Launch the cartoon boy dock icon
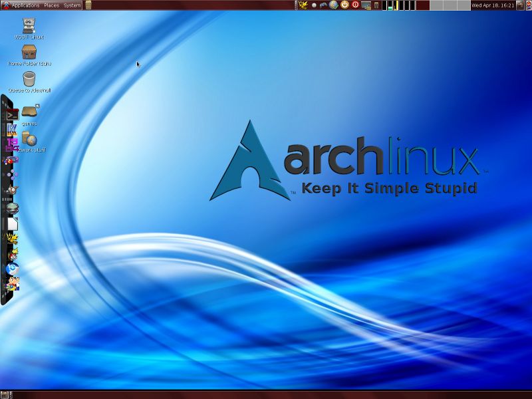This screenshot has width=532, height=399. (x=13, y=284)
